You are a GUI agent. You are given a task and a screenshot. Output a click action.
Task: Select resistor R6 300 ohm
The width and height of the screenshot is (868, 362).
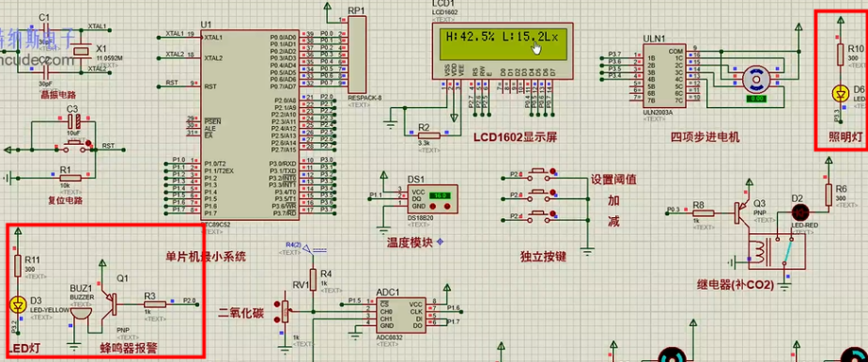pos(829,196)
